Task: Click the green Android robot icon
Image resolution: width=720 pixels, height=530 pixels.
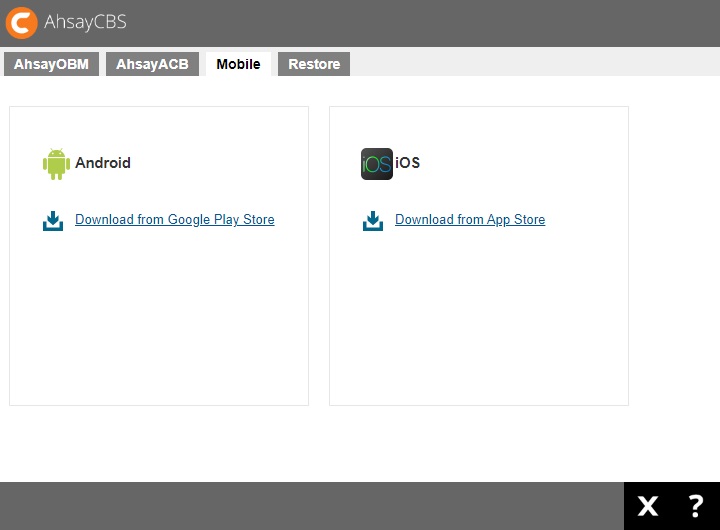Action: click(x=56, y=164)
